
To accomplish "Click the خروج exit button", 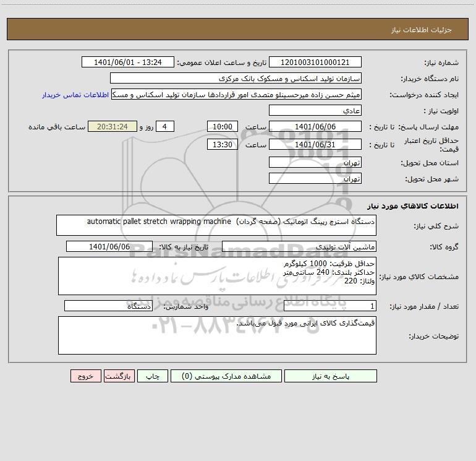I will pos(85,376).
